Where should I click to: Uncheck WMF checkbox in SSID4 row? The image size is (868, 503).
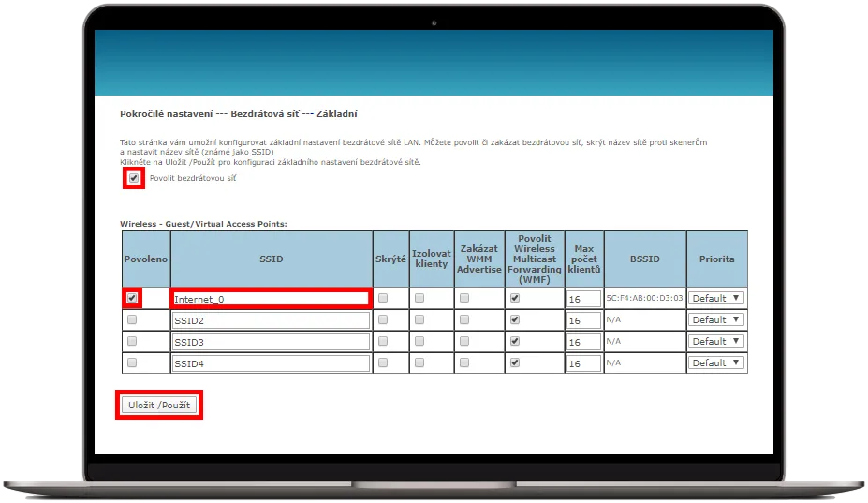(514, 362)
